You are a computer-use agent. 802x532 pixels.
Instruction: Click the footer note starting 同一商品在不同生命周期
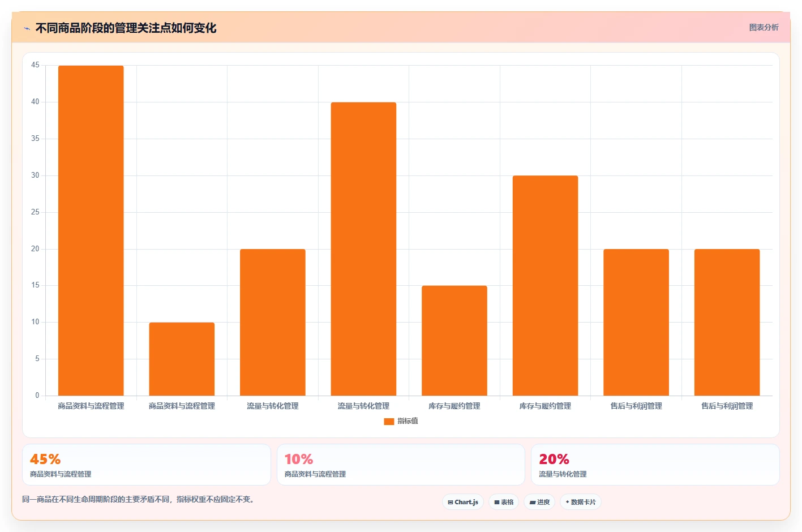click(139, 499)
